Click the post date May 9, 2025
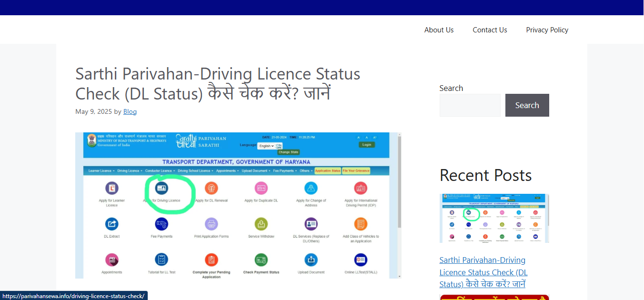The image size is (644, 300). [x=93, y=111]
